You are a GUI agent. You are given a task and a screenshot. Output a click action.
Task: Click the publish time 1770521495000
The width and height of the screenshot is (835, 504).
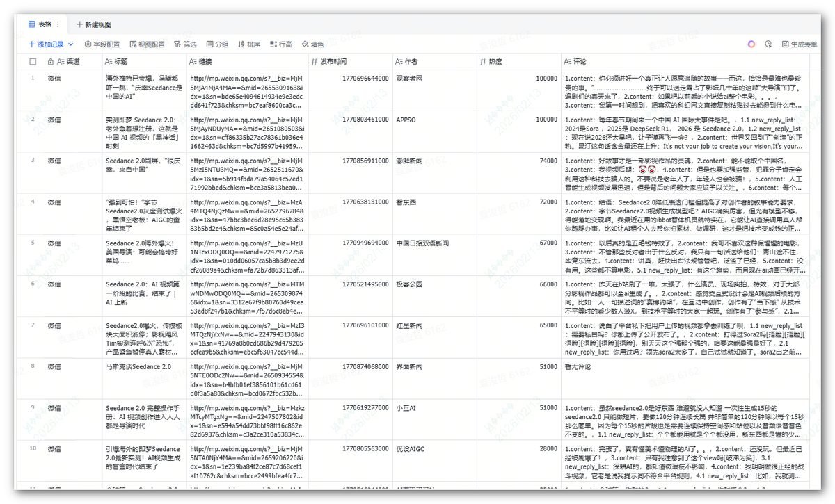coord(365,284)
